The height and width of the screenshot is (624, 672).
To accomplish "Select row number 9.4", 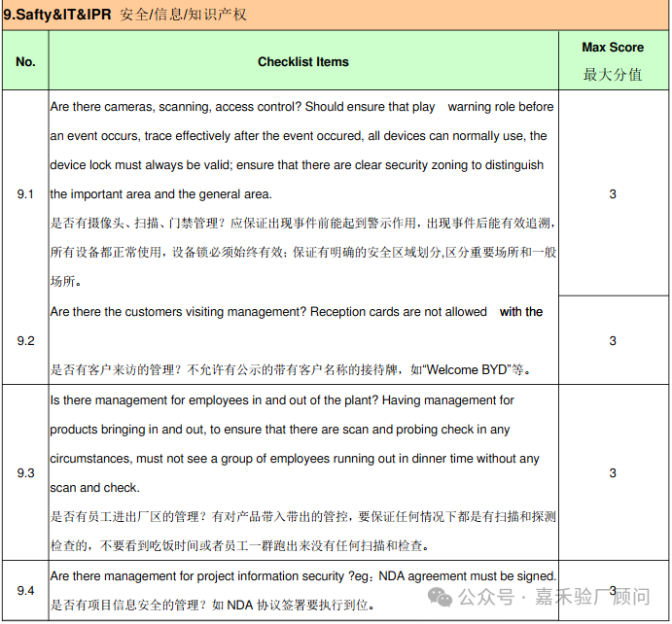I will click(x=25, y=591).
